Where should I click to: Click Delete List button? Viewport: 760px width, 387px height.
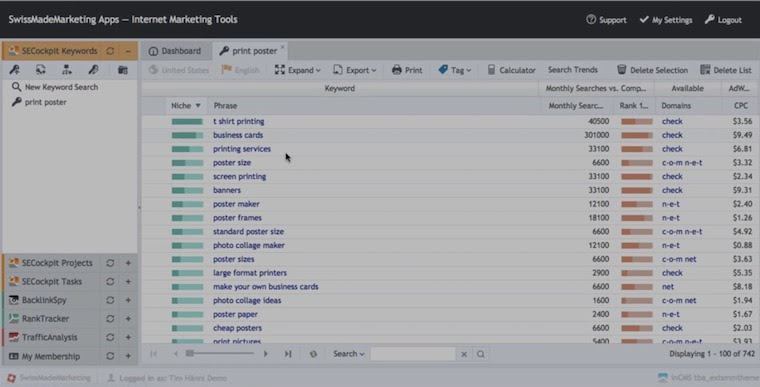coord(726,70)
